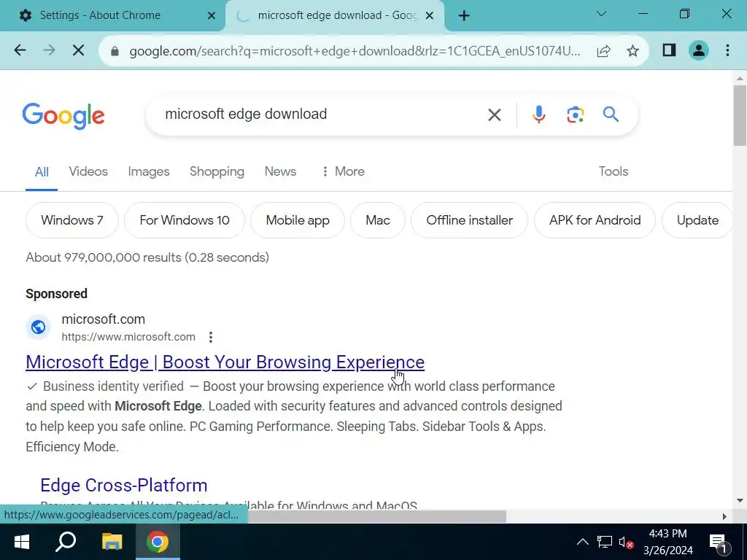Open the search Tools options
The height and width of the screenshot is (560, 747).
point(613,171)
